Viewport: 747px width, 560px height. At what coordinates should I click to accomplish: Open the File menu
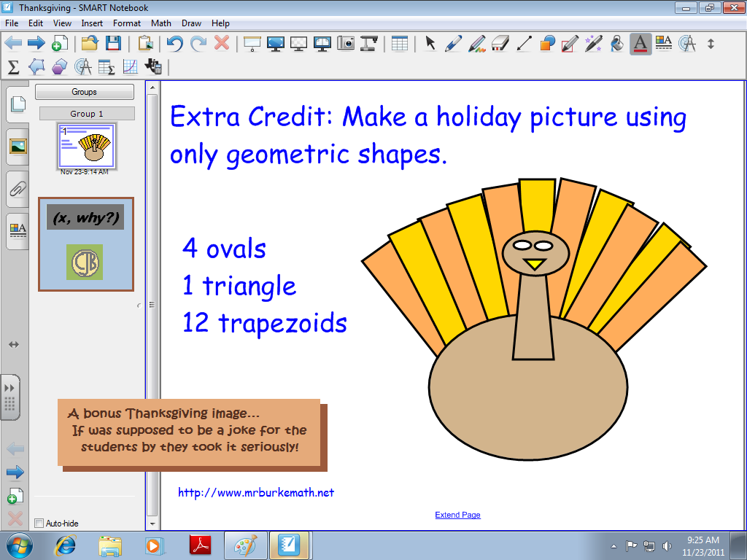12,23
